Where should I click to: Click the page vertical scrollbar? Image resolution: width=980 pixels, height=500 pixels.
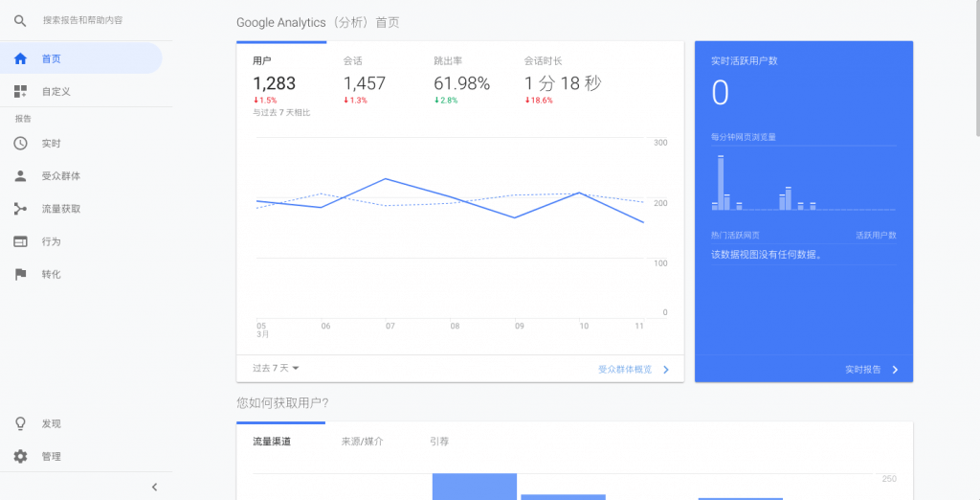pos(977,67)
